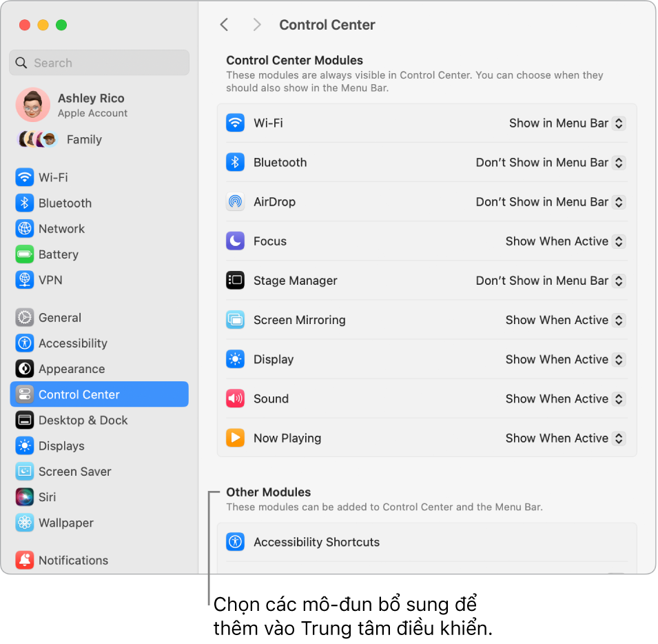Click the Accessibility icon in the sidebar
The width and height of the screenshot is (658, 644).
click(x=24, y=343)
